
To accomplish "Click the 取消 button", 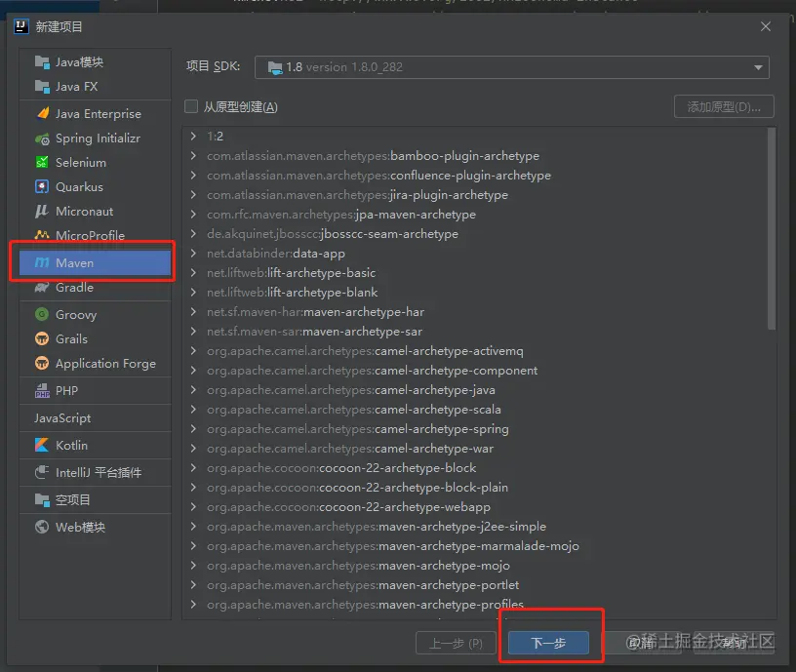I will [x=641, y=643].
